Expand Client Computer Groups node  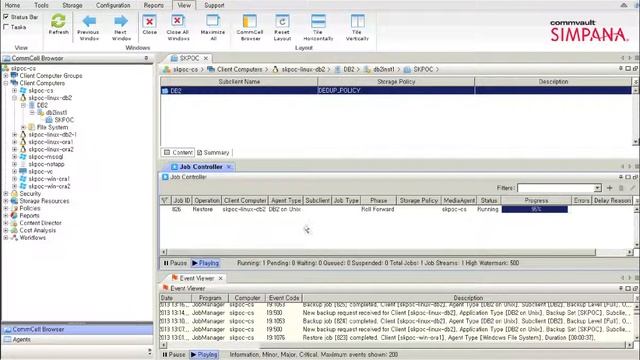6,76
